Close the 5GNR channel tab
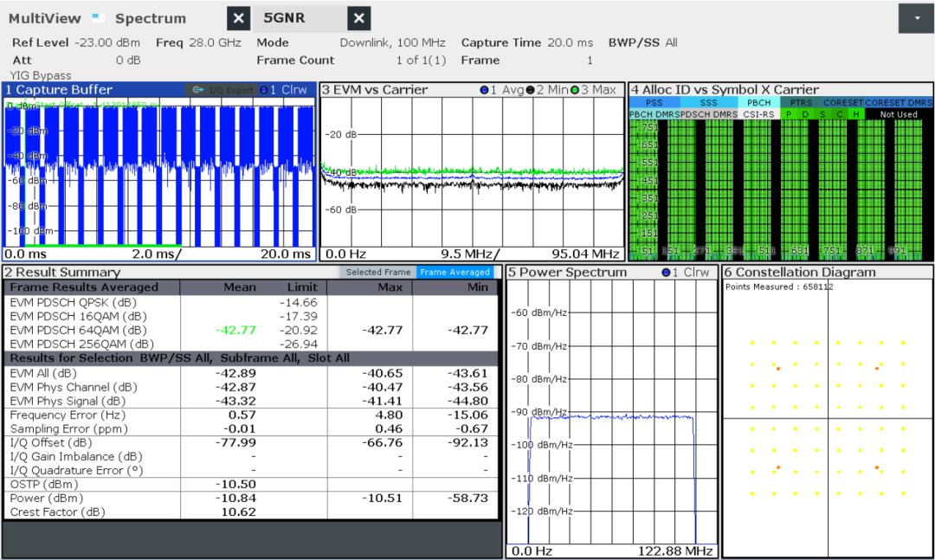The width and height of the screenshot is (935, 560). (359, 18)
